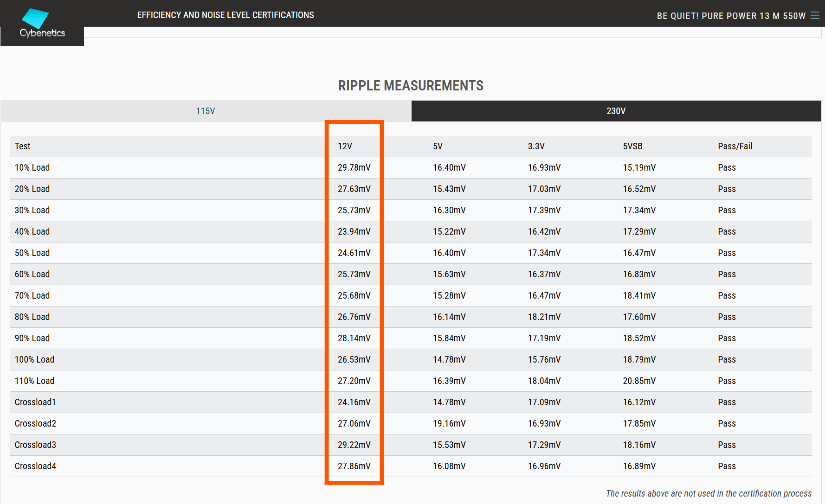
Task: Click the 29.22mV 12V value
Action: tap(354, 445)
